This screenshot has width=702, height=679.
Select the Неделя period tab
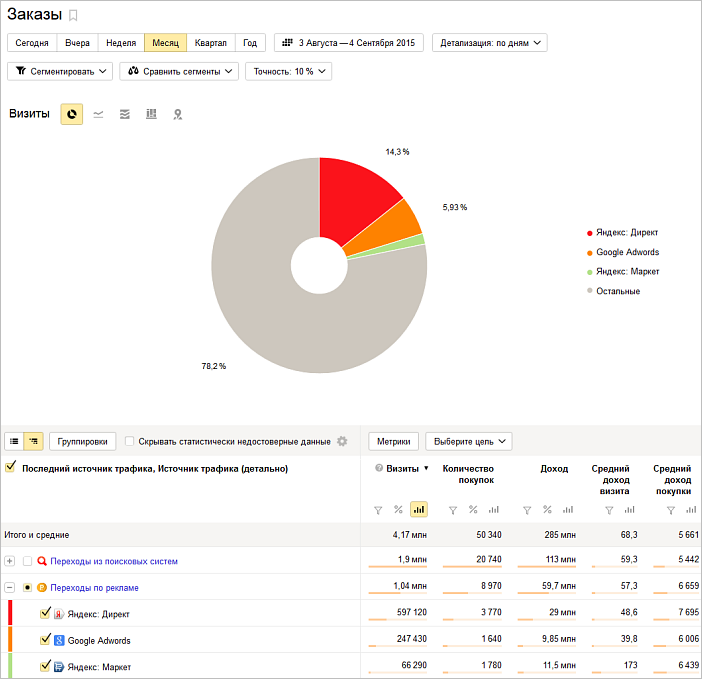click(121, 43)
